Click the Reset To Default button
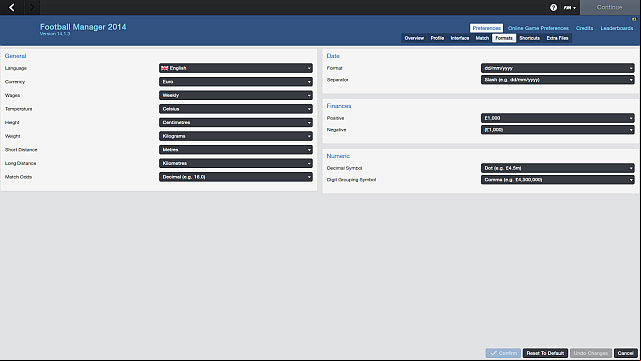The image size is (641, 361). pos(545,353)
